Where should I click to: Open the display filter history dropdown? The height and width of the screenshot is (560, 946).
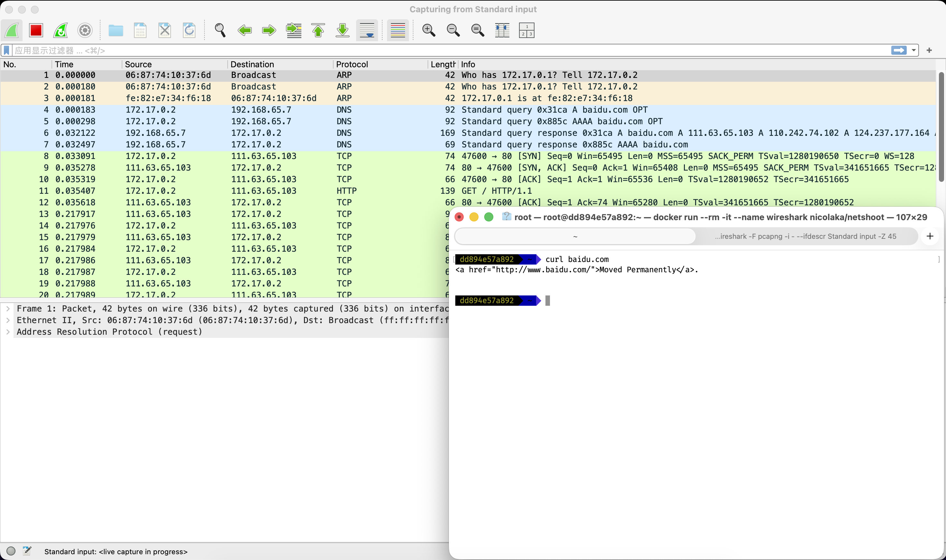click(x=913, y=50)
